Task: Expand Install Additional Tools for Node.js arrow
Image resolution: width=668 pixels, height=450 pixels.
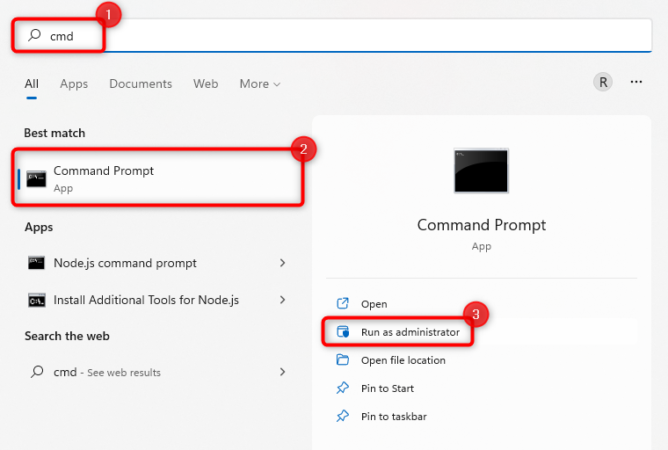Action: pos(283,299)
